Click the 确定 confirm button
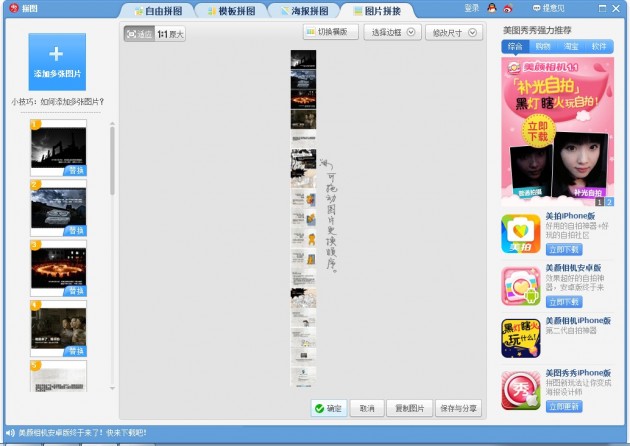The image size is (630, 446). click(329, 408)
